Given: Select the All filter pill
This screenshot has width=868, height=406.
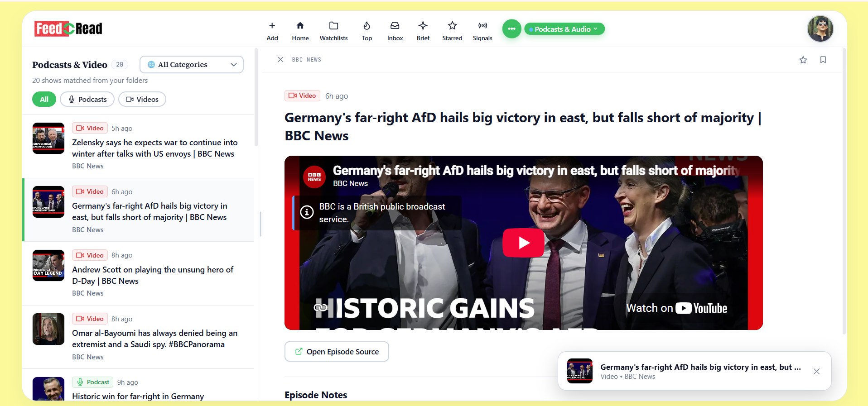Looking at the screenshot, I should click(44, 99).
